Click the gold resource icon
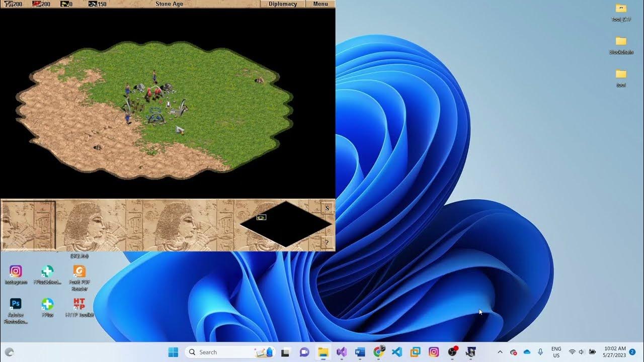The width and height of the screenshot is (644, 362). click(64, 4)
